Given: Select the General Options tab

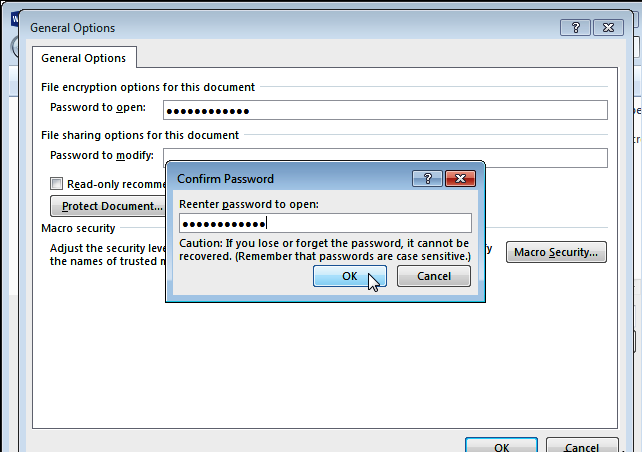Looking at the screenshot, I should pyautogui.click(x=84, y=58).
